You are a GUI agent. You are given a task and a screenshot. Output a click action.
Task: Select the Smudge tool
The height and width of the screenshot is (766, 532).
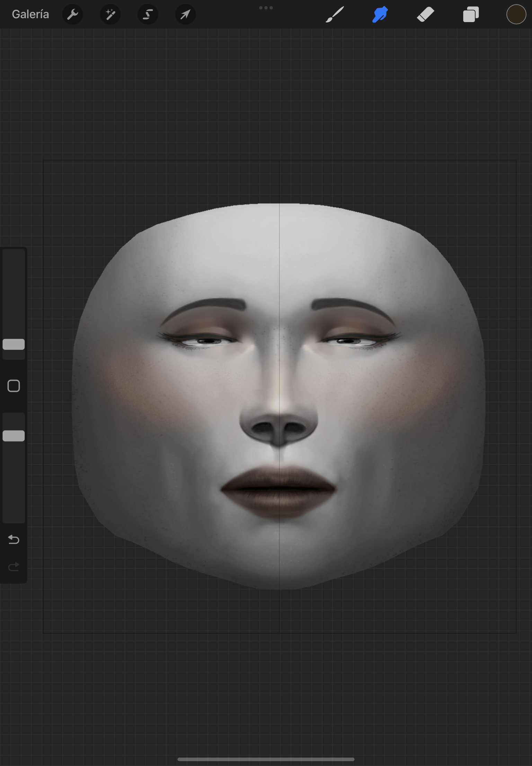click(380, 15)
